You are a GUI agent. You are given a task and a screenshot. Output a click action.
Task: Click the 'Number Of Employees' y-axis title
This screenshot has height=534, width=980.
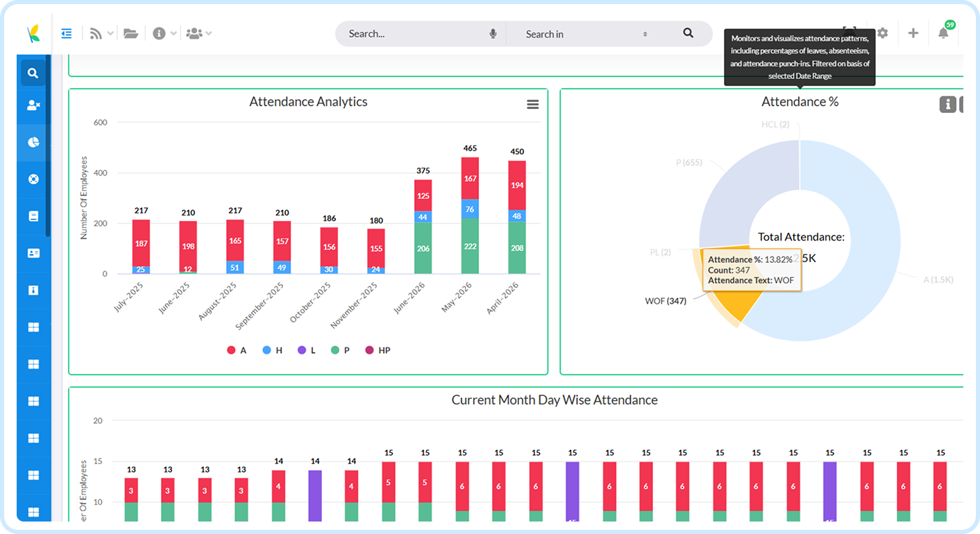(x=84, y=198)
